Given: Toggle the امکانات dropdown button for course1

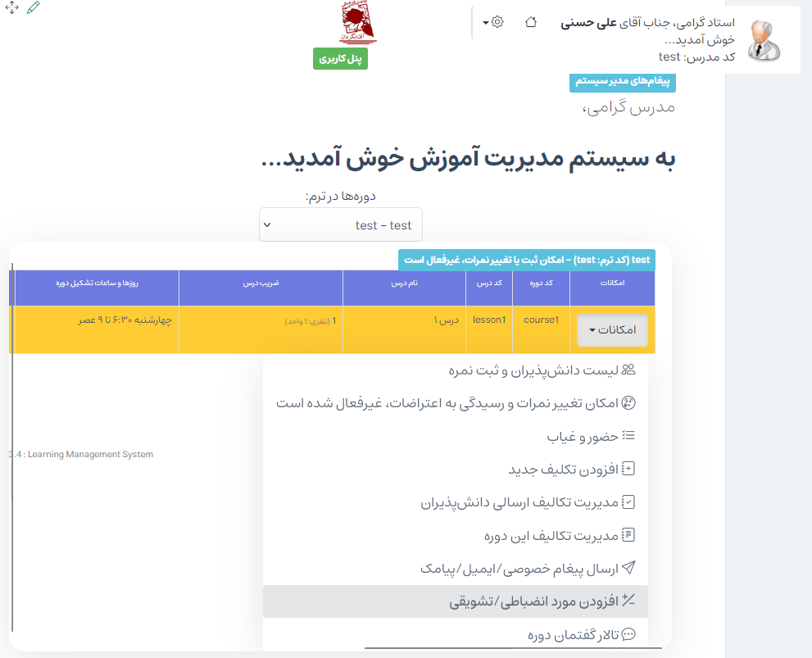Looking at the screenshot, I should 612,329.
